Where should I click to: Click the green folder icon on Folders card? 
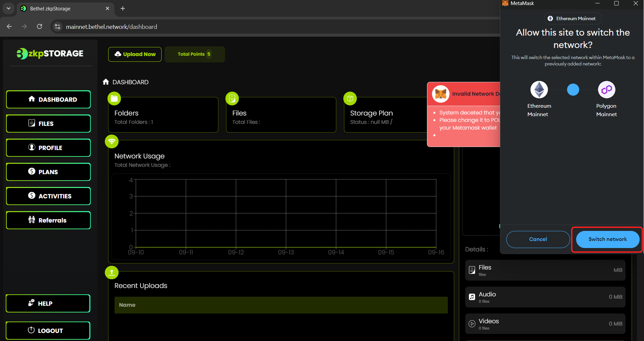tap(114, 99)
